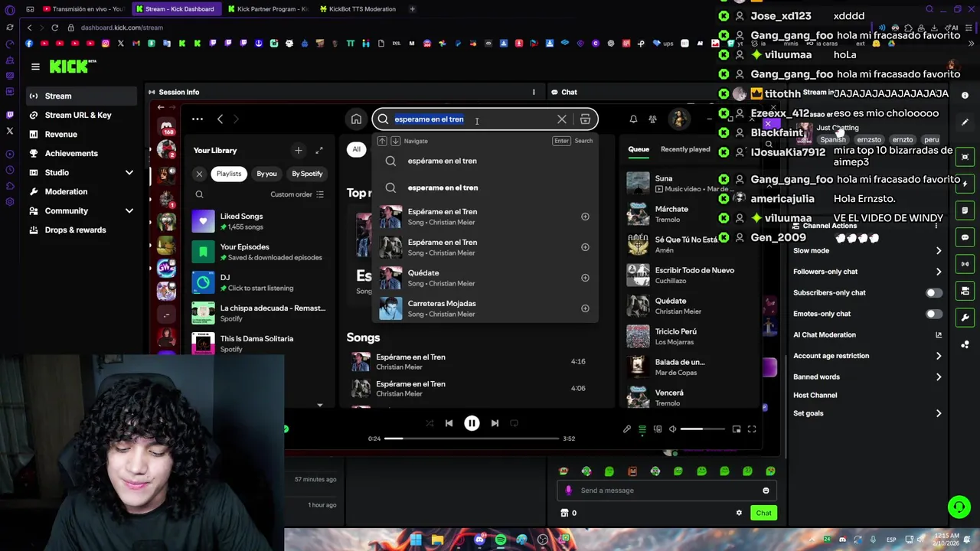Click the Send a message field
Screen dimensions: 980x551
(x=666, y=491)
